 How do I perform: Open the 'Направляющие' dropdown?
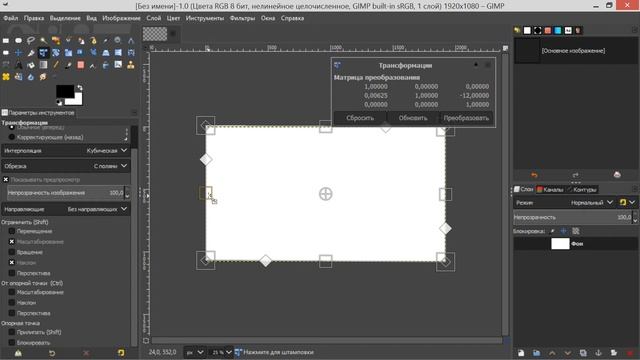[x=66, y=209]
